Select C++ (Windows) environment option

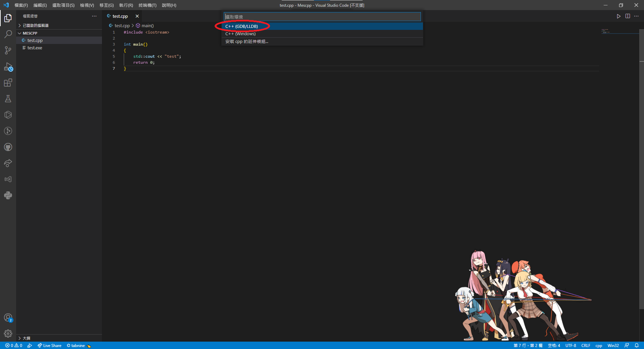(322, 34)
